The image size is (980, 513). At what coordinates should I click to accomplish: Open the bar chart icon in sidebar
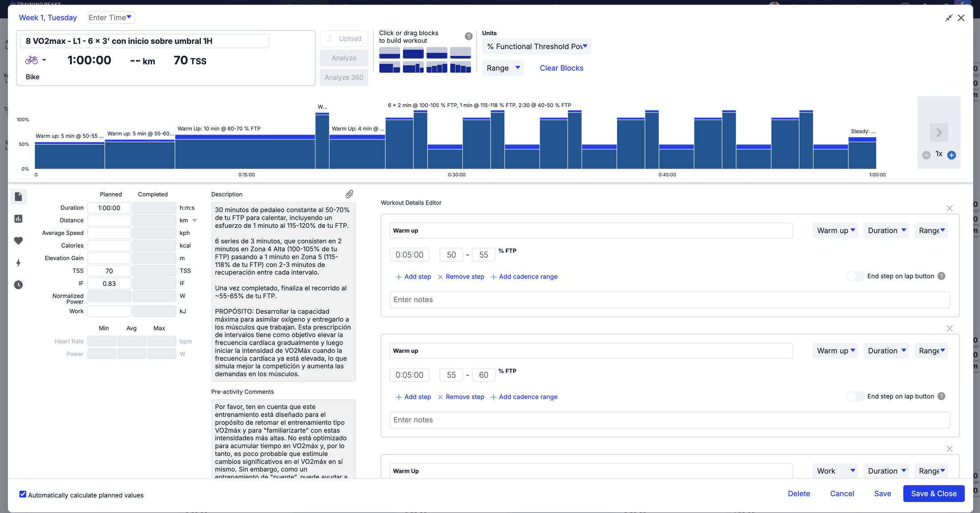tap(18, 218)
